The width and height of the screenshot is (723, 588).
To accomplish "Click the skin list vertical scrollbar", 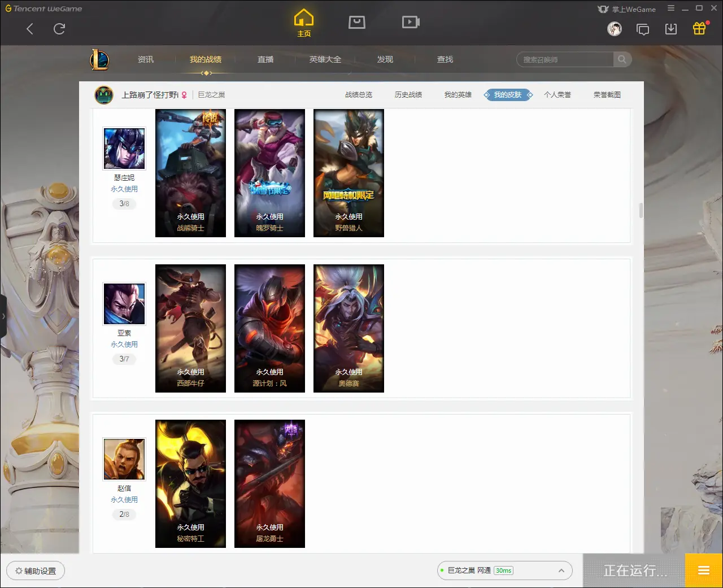I will point(641,211).
